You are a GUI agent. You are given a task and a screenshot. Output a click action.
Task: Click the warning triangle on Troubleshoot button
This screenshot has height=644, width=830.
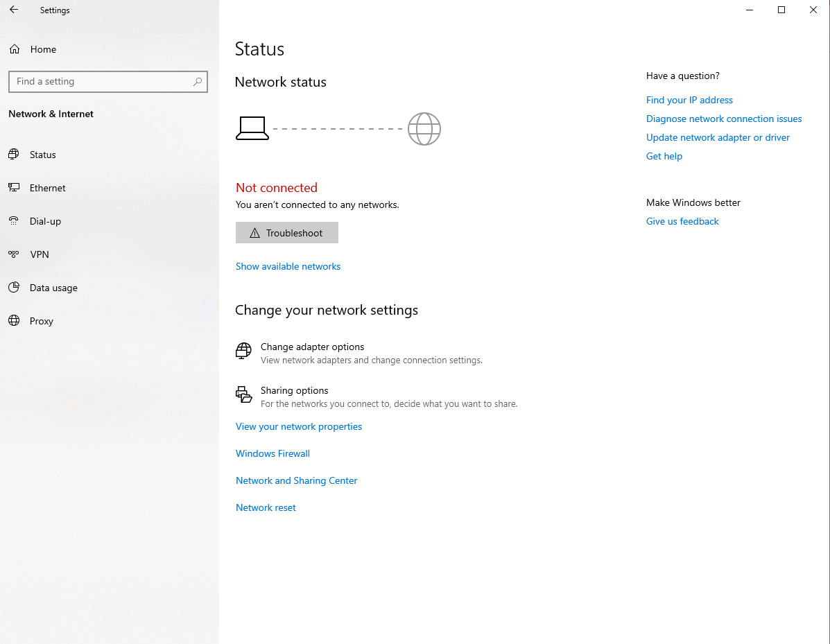coord(254,233)
